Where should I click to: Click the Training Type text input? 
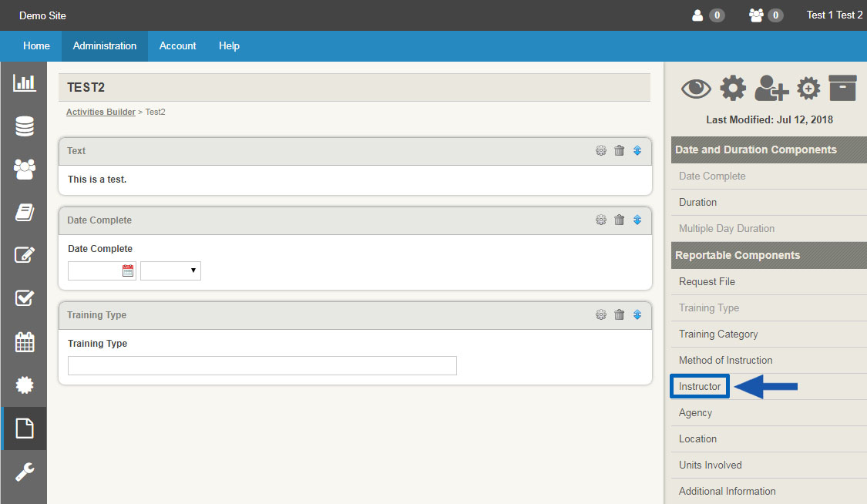[x=262, y=366]
